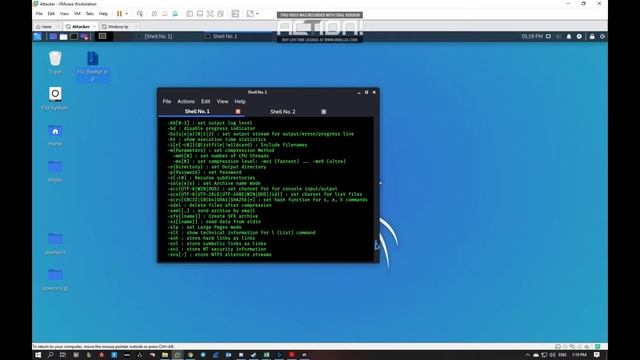Screen dimensions: 640x360
Task: Enter full screen mode icon
Action: (x=210, y=13)
